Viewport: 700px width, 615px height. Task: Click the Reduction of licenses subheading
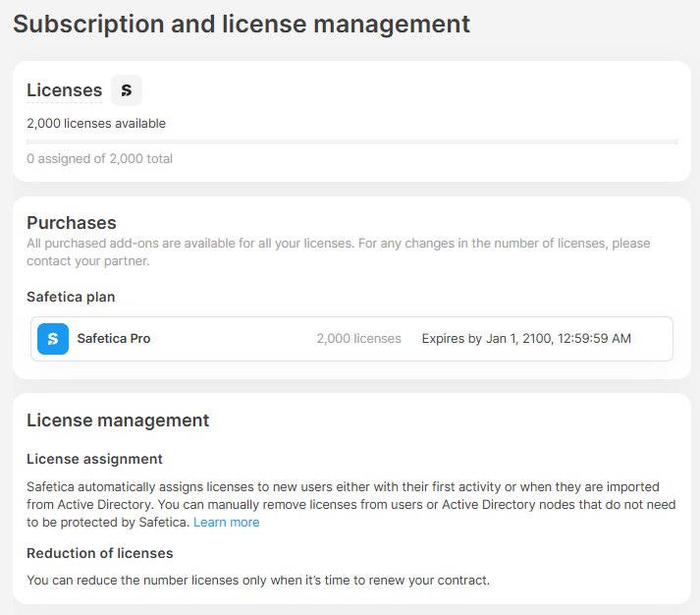tap(100, 553)
